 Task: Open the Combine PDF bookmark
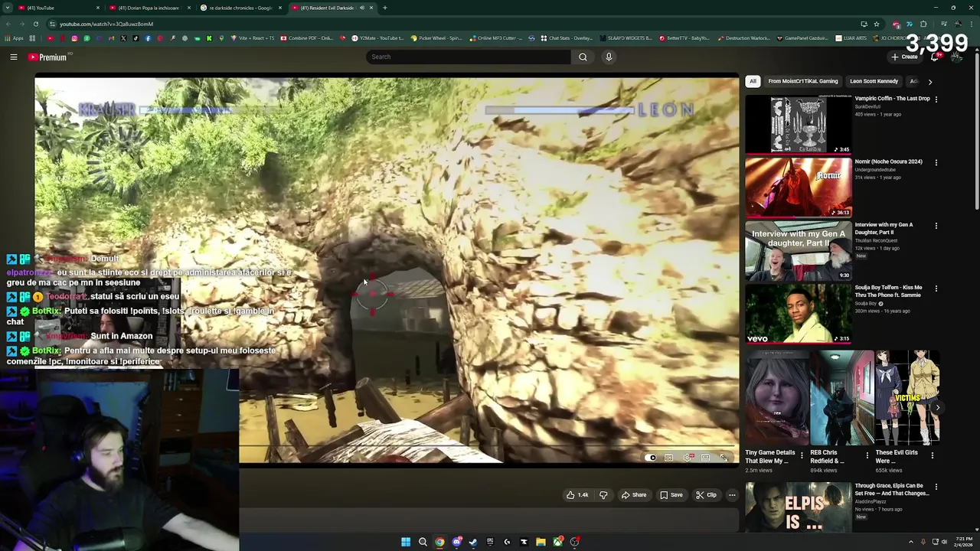pyautogui.click(x=306, y=38)
